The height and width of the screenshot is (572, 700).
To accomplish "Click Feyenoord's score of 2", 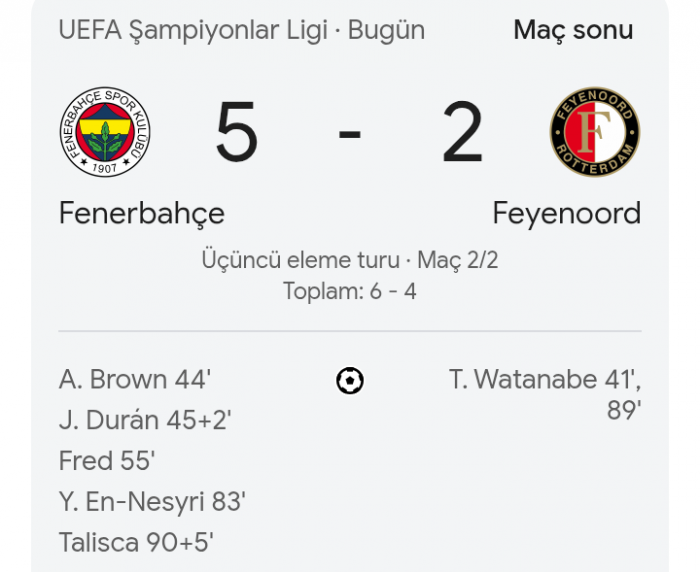I will point(462,133).
